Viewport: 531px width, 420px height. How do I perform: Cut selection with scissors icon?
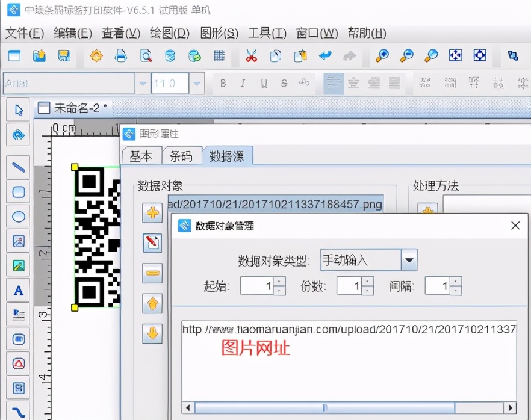[x=251, y=55]
